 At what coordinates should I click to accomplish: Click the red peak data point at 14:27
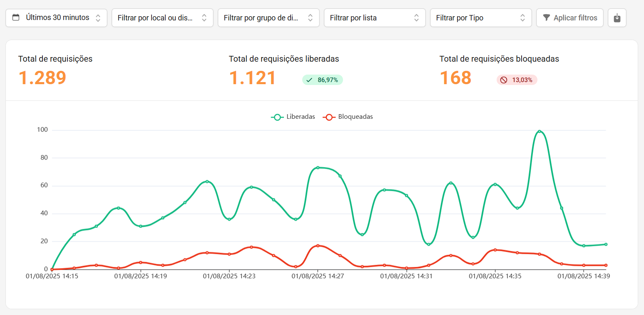point(318,245)
